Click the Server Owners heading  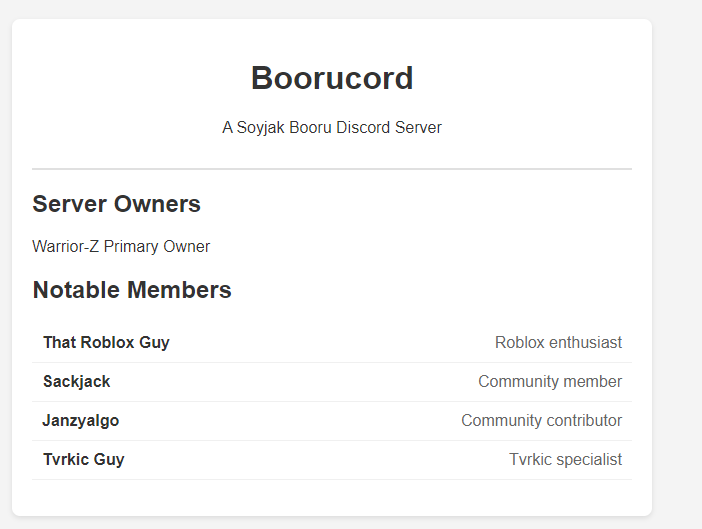click(116, 204)
